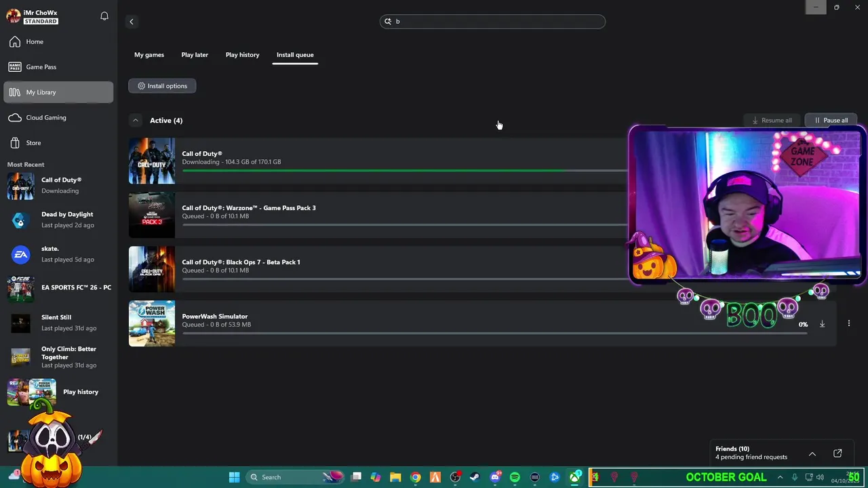Click Pause all downloads
The width and height of the screenshot is (868, 488).
coord(831,121)
